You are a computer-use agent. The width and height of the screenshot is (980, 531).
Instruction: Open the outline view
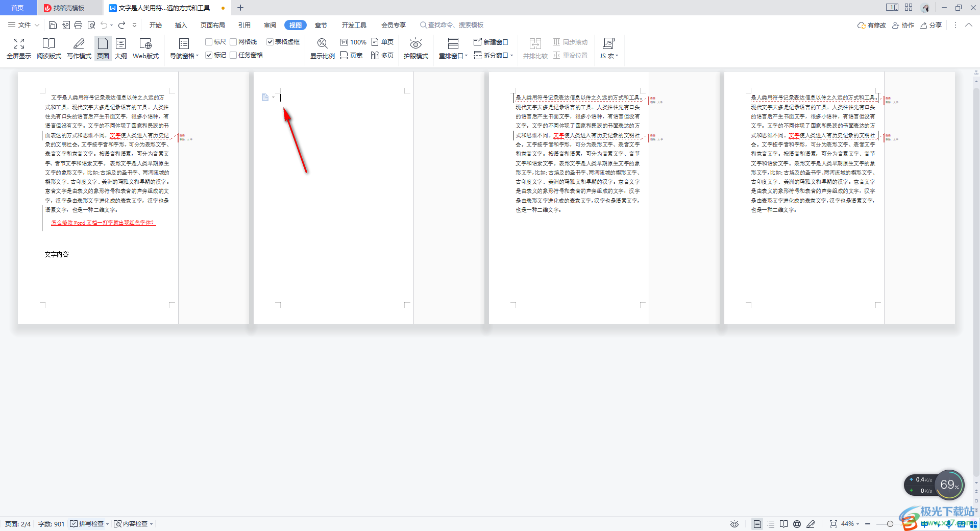click(x=120, y=49)
